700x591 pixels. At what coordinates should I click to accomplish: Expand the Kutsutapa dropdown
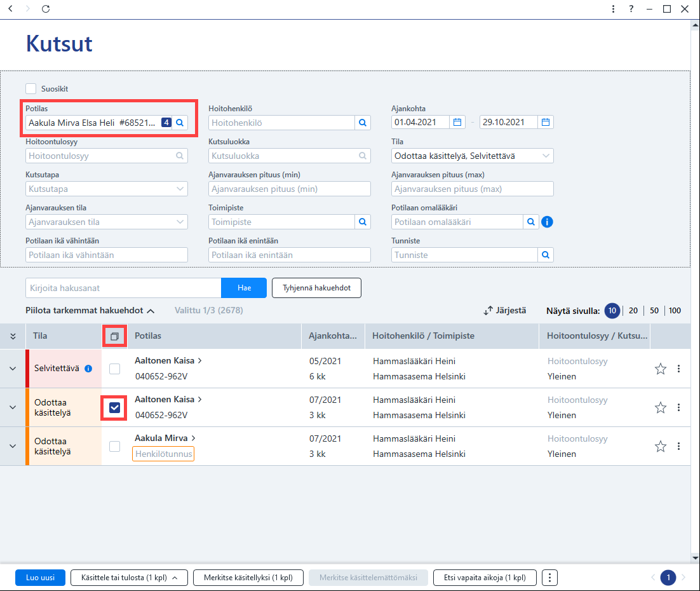click(x=106, y=189)
